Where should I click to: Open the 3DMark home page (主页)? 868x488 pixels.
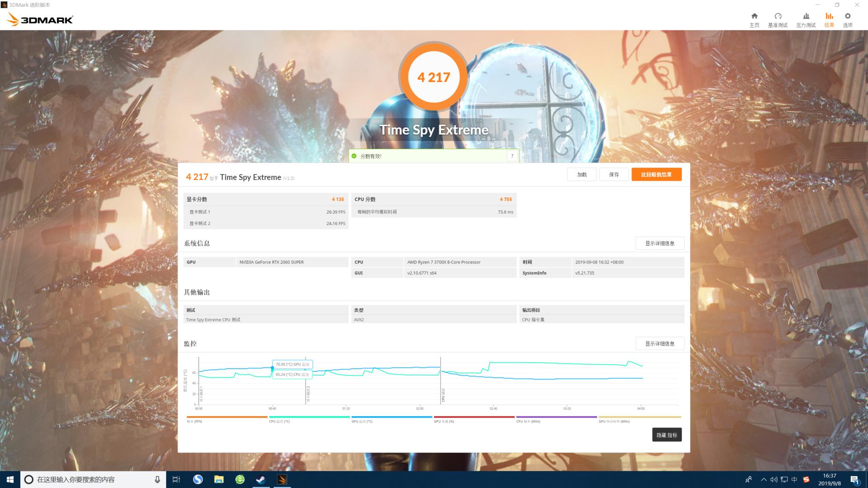(754, 19)
